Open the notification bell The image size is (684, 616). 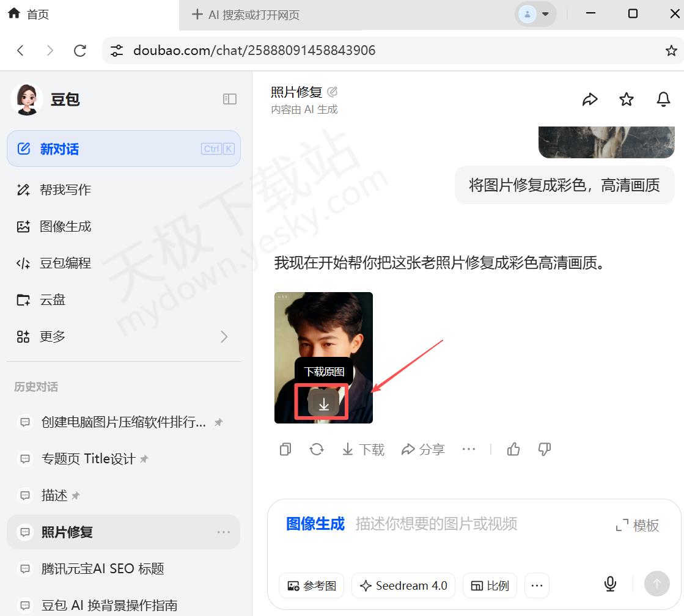pos(663,99)
